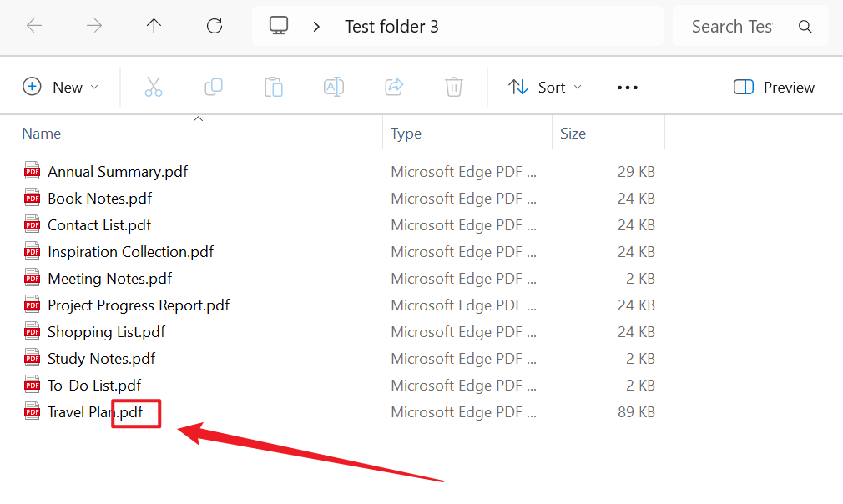This screenshot has height=504, width=843.
Task: Expand the address bar path chevron
Action: pos(316,27)
